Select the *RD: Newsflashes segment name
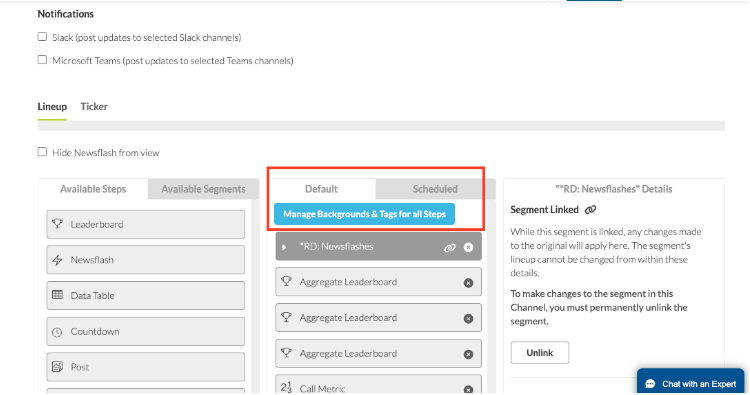Screen dimensions: 750x395 [x=336, y=247]
